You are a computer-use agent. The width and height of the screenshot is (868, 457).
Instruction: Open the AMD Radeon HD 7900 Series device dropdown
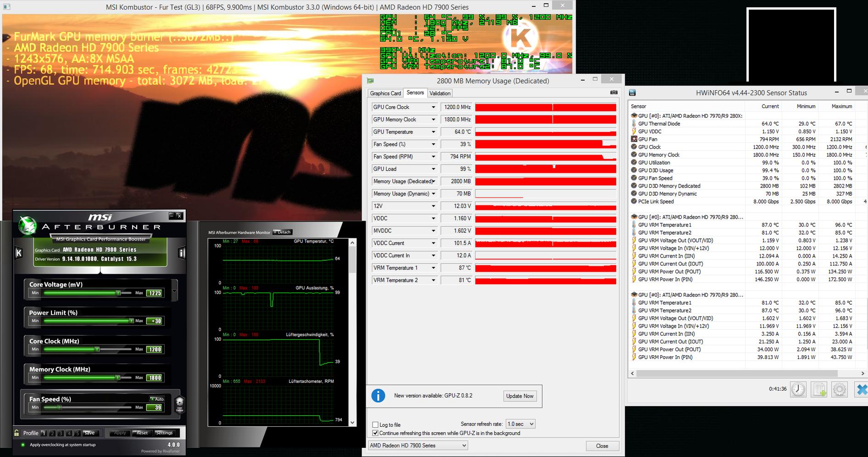pos(418,446)
